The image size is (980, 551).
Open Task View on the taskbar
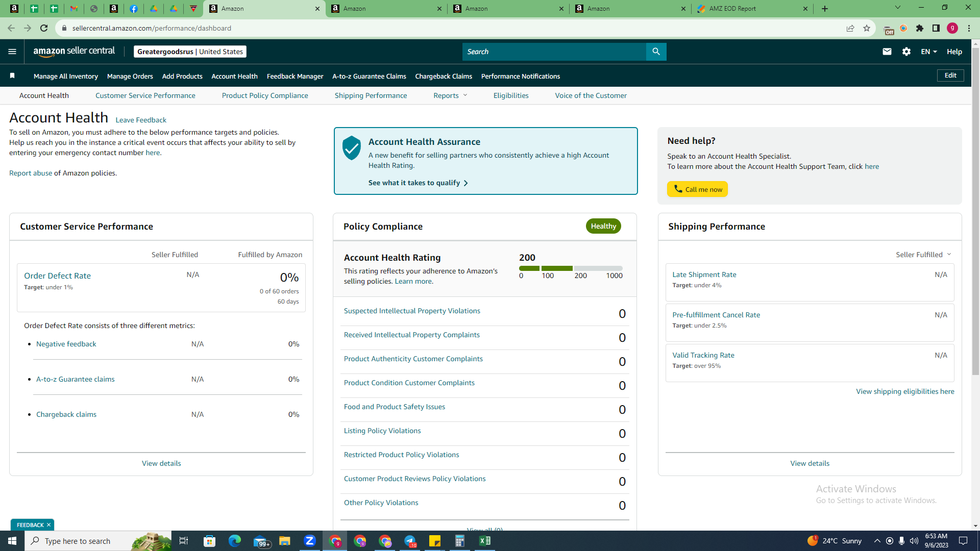184,541
